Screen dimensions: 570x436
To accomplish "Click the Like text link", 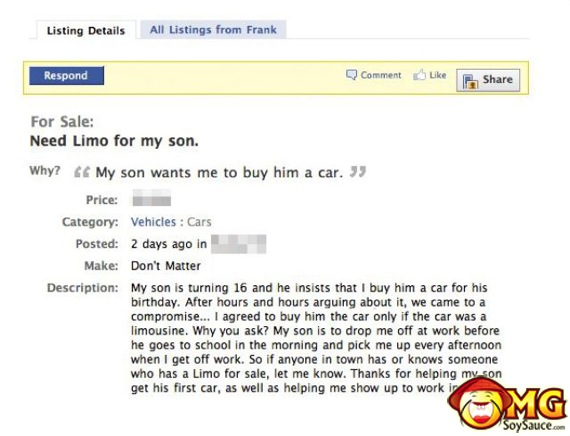I will (438, 75).
